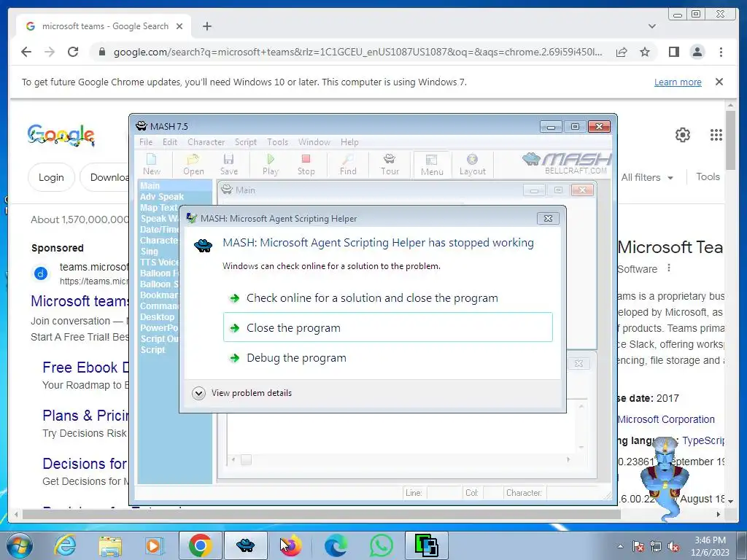The height and width of the screenshot is (560, 747).
Task: Open Windows Media Player from taskbar
Action: click(153, 545)
